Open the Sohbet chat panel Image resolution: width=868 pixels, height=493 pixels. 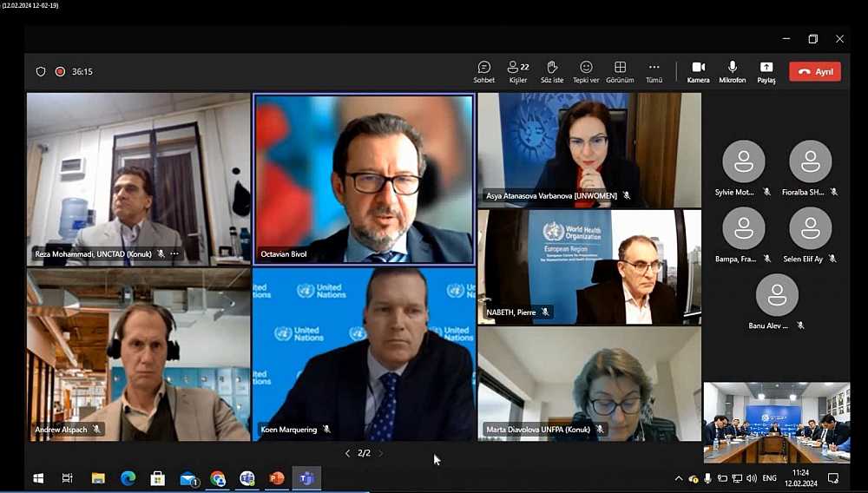(x=483, y=71)
